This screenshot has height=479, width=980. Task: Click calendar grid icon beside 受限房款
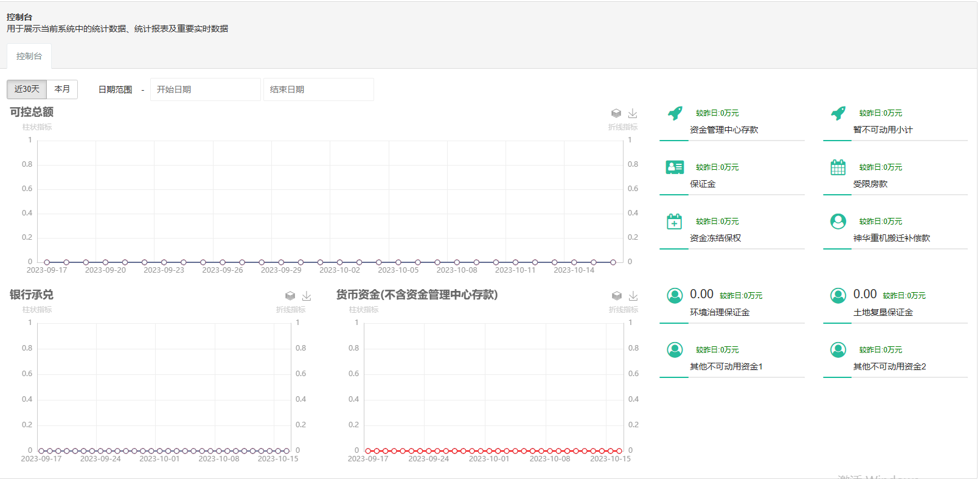(838, 167)
